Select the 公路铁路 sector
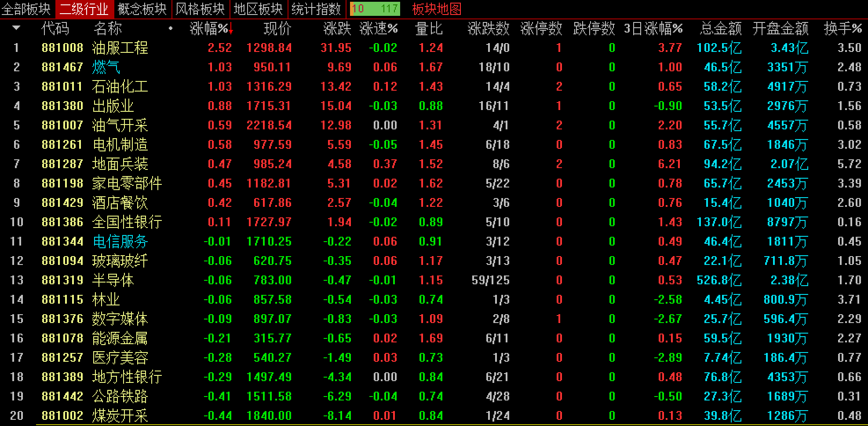The image size is (868, 426). (120, 396)
